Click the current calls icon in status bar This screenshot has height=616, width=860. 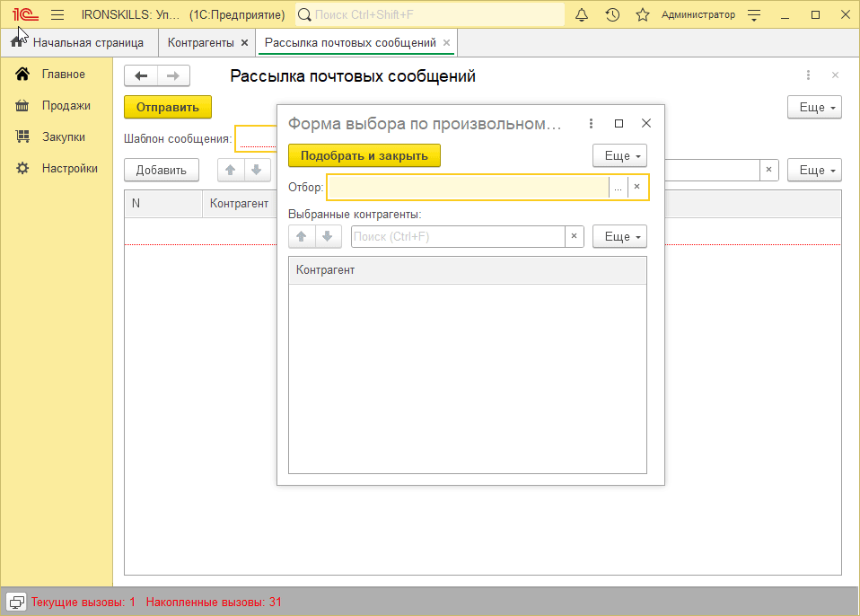click(x=16, y=602)
